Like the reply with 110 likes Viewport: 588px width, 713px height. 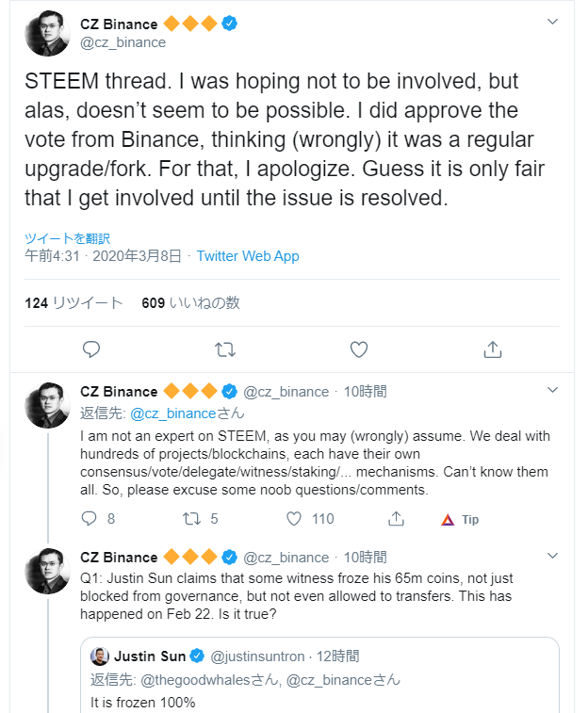(294, 518)
